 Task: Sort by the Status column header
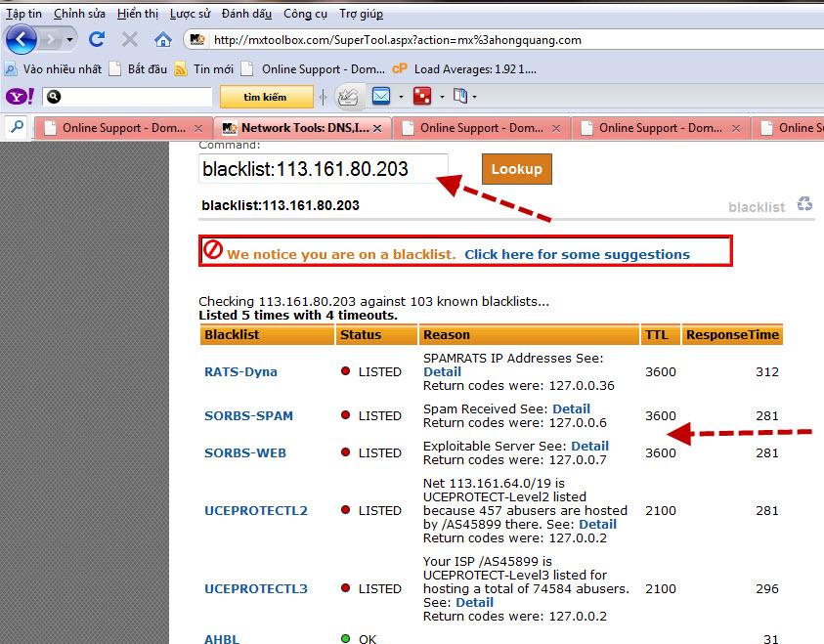376,334
